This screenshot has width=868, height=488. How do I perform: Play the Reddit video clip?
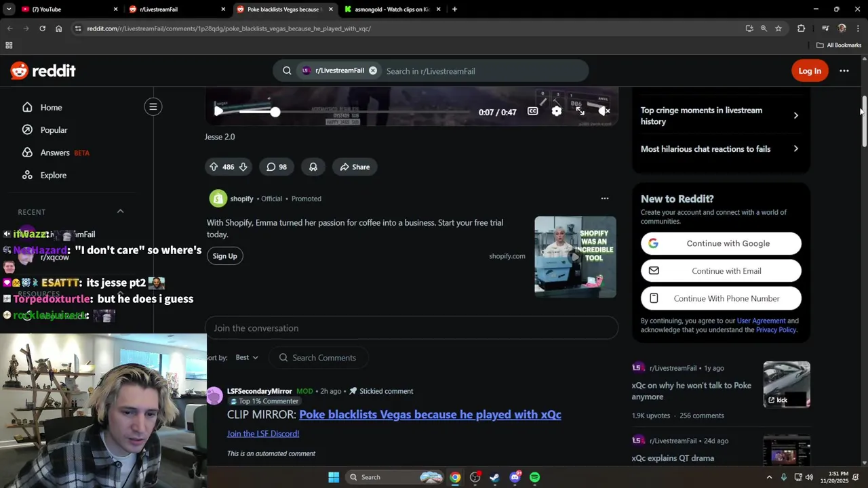[x=218, y=112]
